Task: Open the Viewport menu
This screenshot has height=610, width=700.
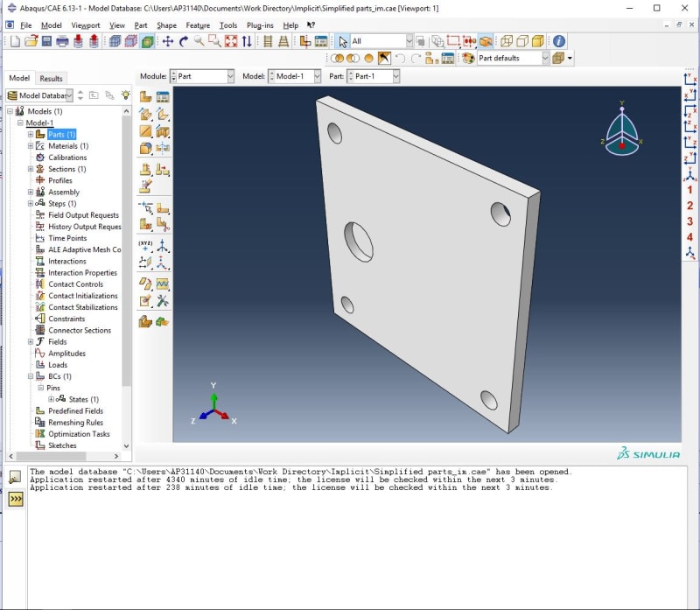Action: coord(85,25)
